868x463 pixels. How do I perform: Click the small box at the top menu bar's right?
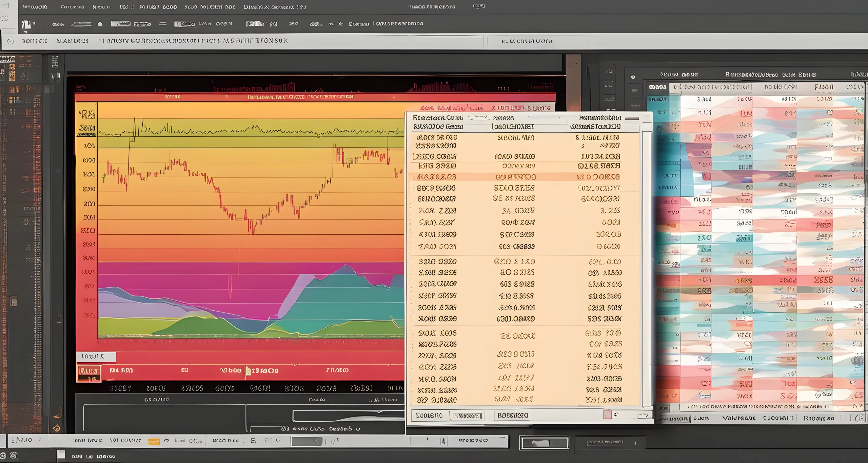coord(479,6)
